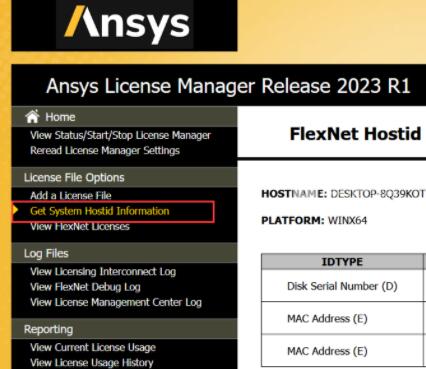Open View Status/Start/Stop License Manager
The image size is (426, 369).
point(120,135)
